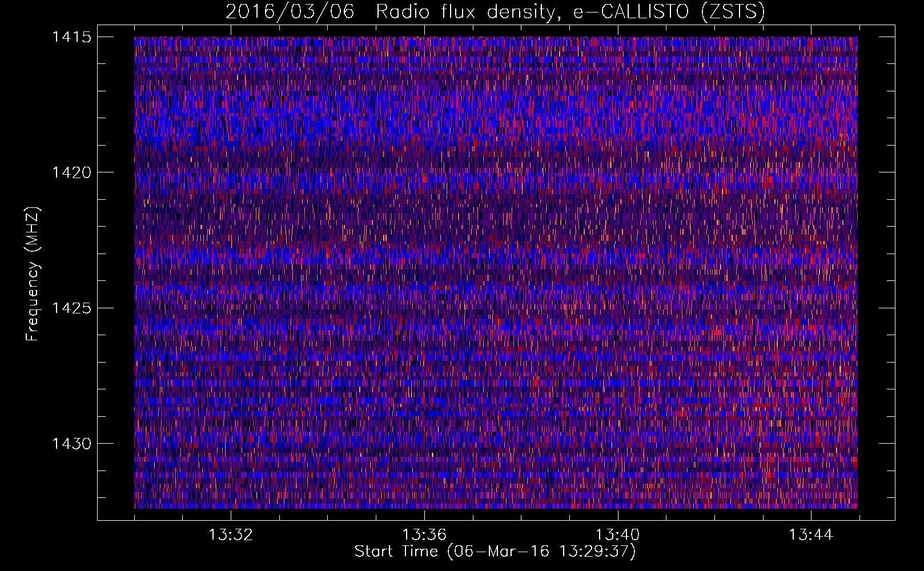The height and width of the screenshot is (571, 924).
Task: Click the 13:36 time axis label
Action: coord(424,535)
